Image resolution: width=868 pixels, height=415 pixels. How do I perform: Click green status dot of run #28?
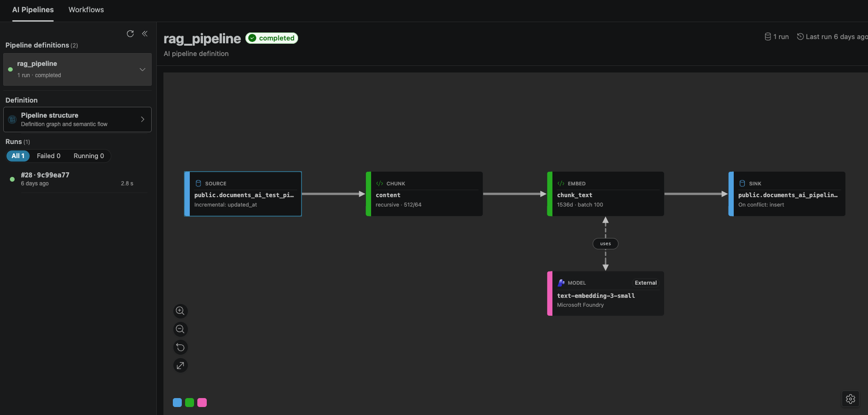(x=12, y=179)
